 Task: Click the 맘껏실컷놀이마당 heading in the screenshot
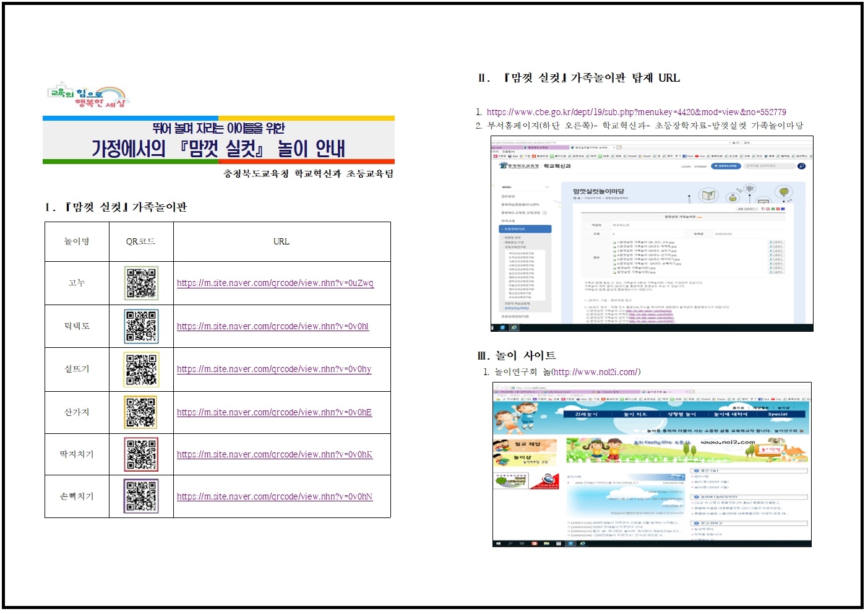pos(598,191)
